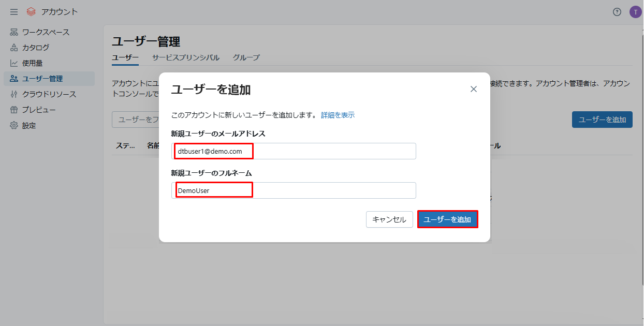This screenshot has height=326, width=644.
Task: Switch to the サービスプリンシパル tab
Action: (x=185, y=57)
